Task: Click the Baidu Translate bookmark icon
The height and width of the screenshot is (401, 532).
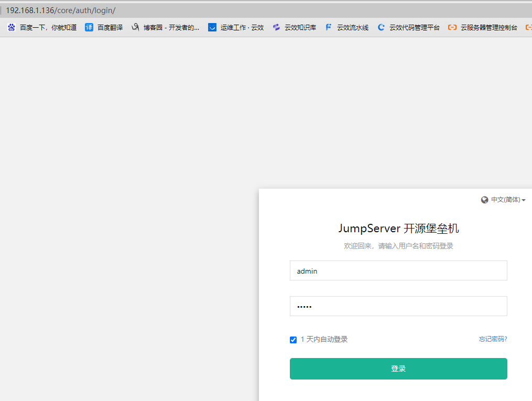Action: [x=89, y=27]
